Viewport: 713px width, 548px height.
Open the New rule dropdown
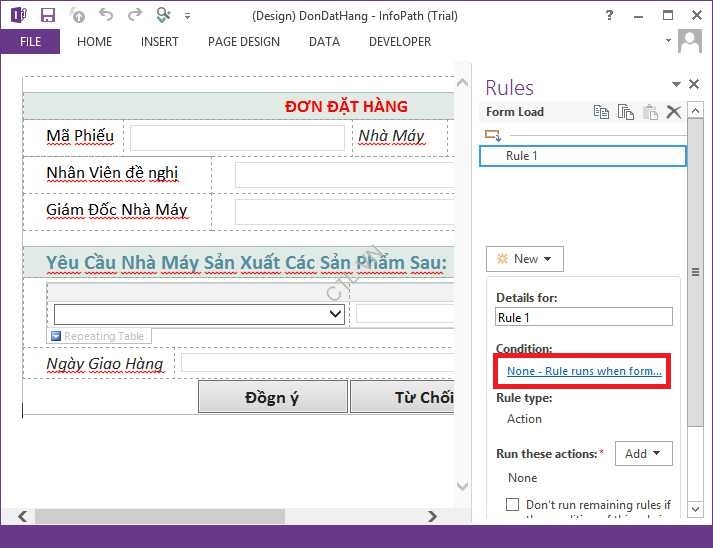[525, 259]
